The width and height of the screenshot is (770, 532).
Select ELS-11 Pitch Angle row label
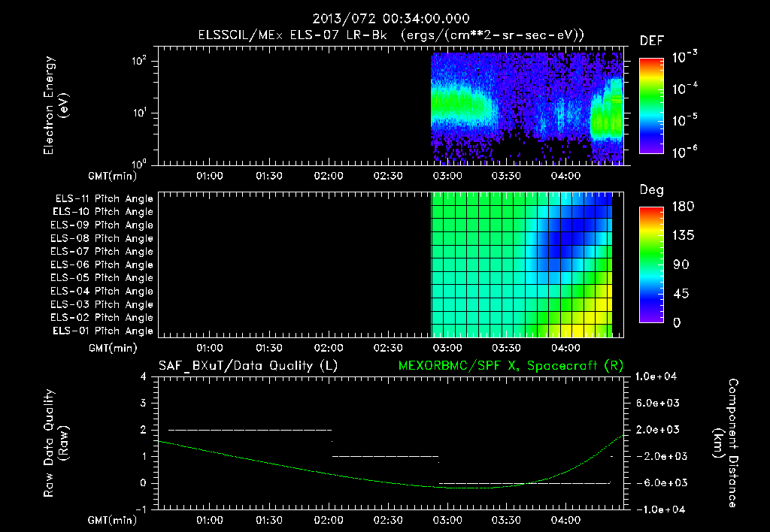104,199
